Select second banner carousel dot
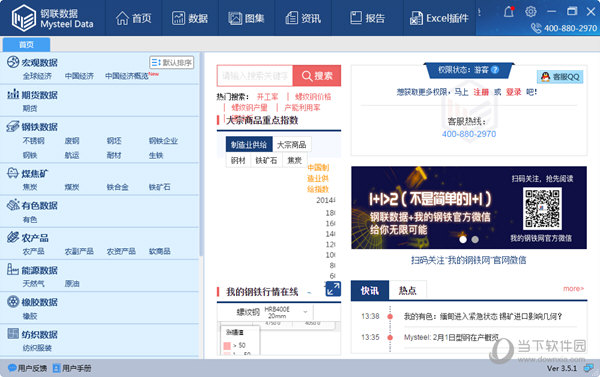Screen dimensions: 600x377 click(475, 239)
